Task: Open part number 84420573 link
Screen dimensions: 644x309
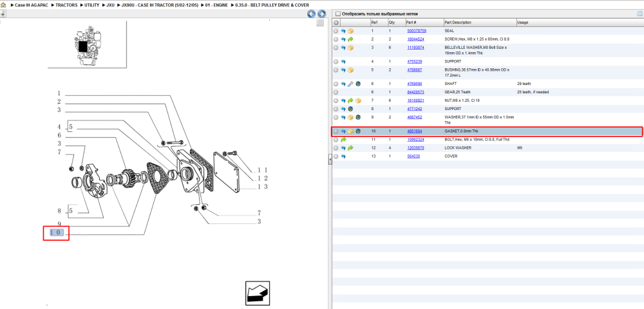Action: click(x=415, y=92)
